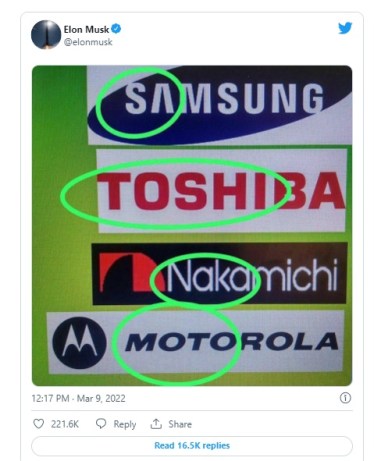Viewport: 374px width, 461px height.
Task: Click the reply speech bubble icon
Action: [101, 424]
